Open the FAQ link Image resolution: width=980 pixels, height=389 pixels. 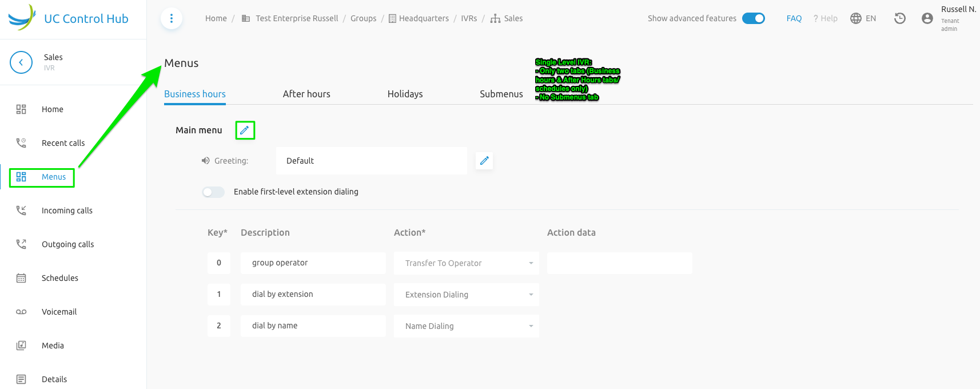pyautogui.click(x=794, y=18)
